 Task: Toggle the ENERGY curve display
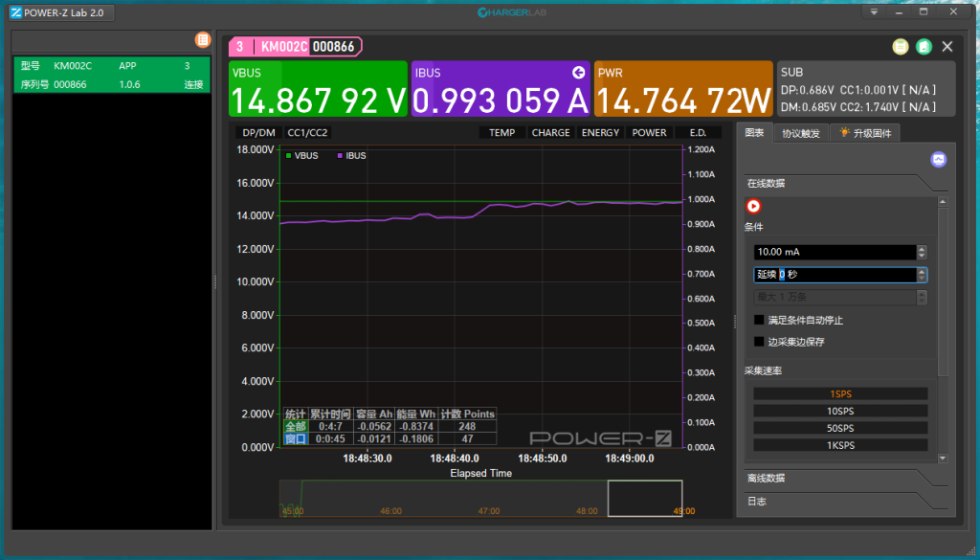coord(600,132)
